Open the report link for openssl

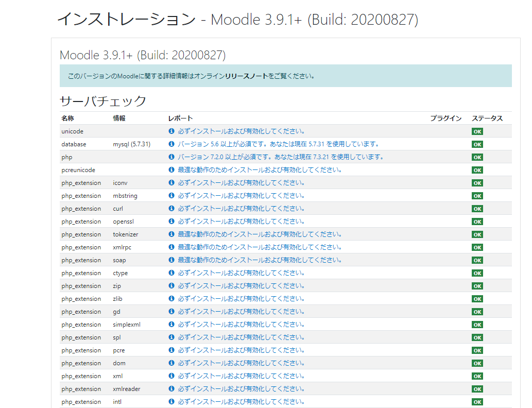[241, 222]
